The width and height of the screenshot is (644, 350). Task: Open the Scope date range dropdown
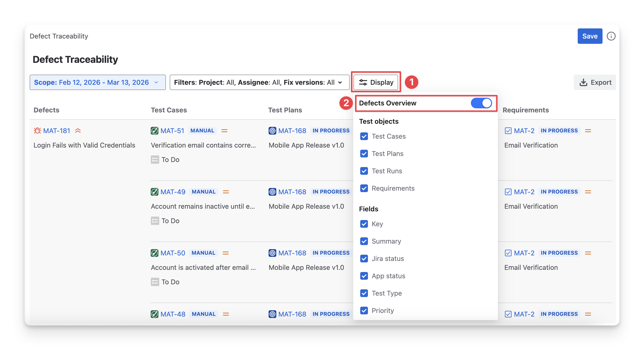[x=97, y=82]
